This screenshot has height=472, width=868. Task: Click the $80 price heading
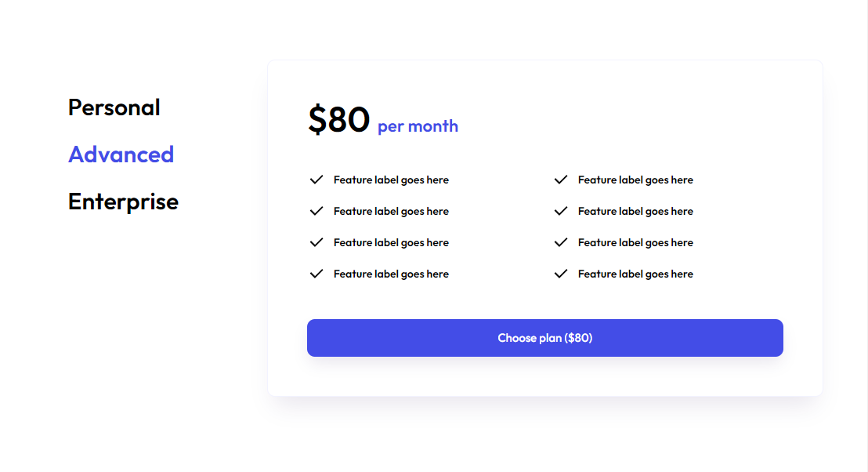pos(338,120)
